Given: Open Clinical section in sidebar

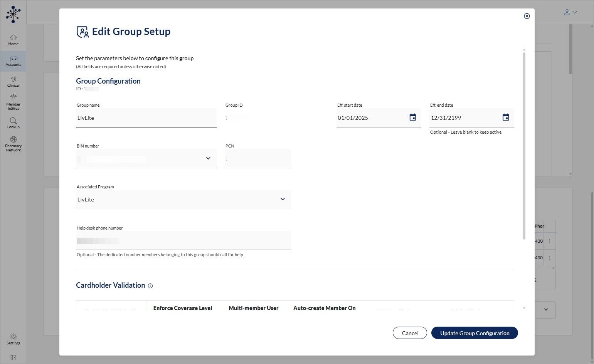Looking at the screenshot, I should (13, 81).
